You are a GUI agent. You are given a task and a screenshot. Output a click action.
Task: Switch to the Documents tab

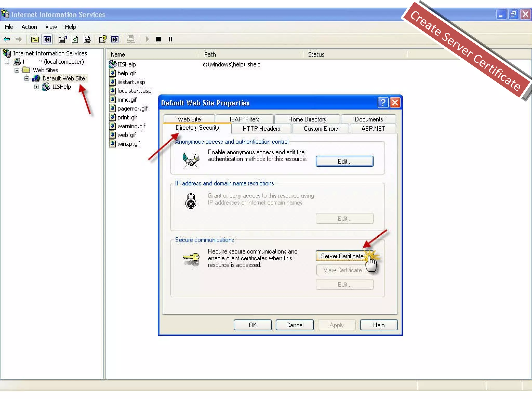click(x=369, y=119)
